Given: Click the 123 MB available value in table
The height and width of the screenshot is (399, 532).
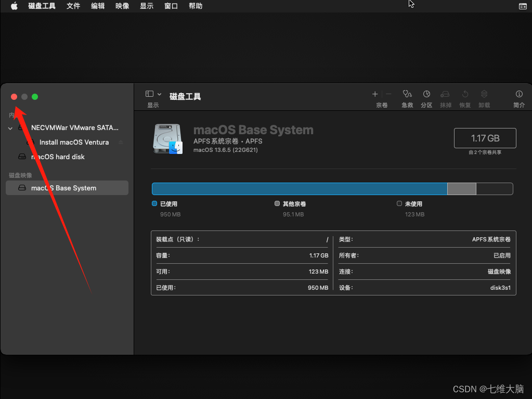Looking at the screenshot, I should click(318, 272).
